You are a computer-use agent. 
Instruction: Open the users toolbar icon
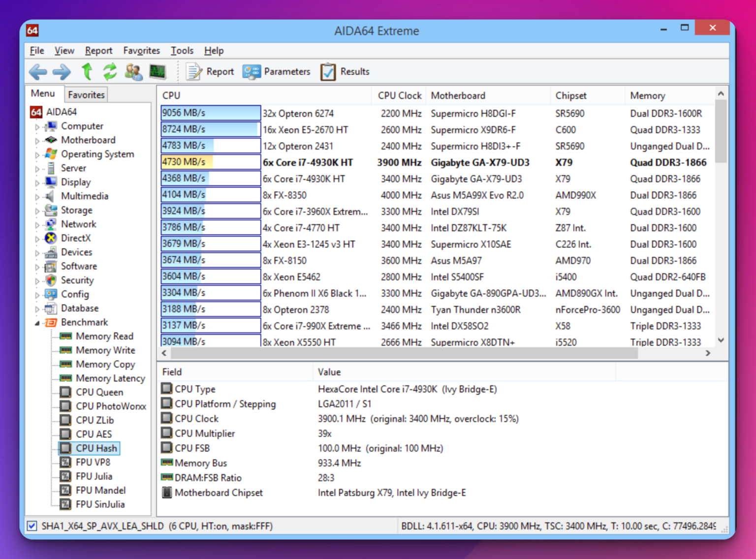pyautogui.click(x=133, y=72)
